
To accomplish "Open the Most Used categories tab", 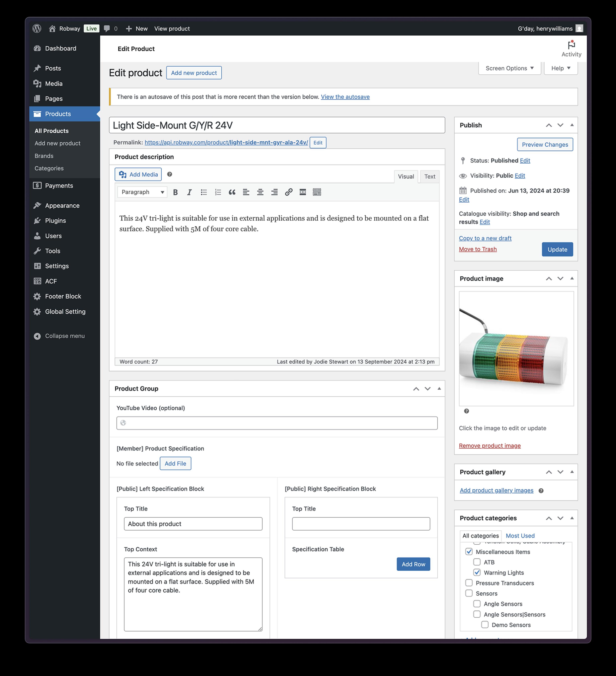I will click(x=520, y=536).
